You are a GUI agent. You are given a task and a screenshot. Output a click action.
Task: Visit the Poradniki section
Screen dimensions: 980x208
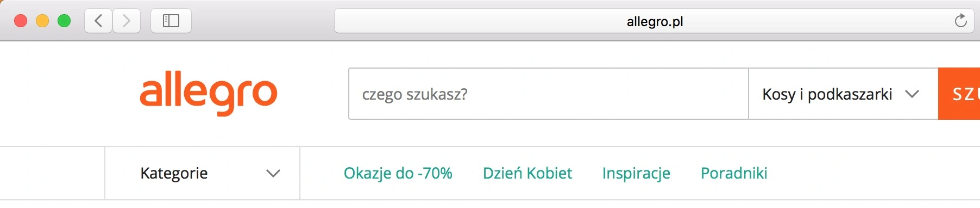pos(734,173)
